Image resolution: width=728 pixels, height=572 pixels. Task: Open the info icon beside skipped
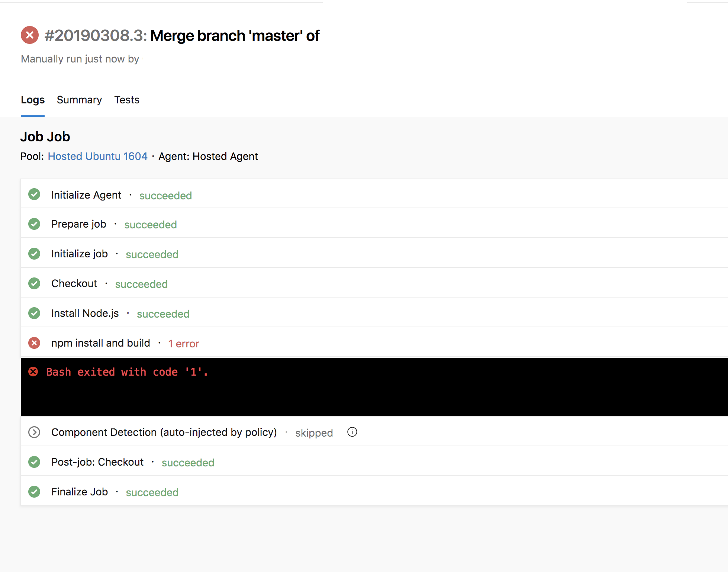[x=352, y=432]
